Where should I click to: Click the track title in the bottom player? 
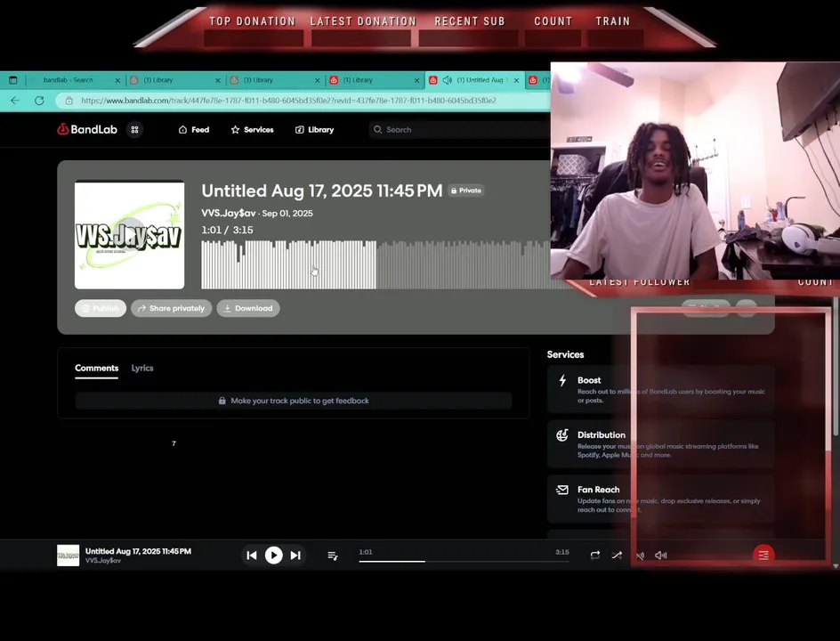(138, 551)
